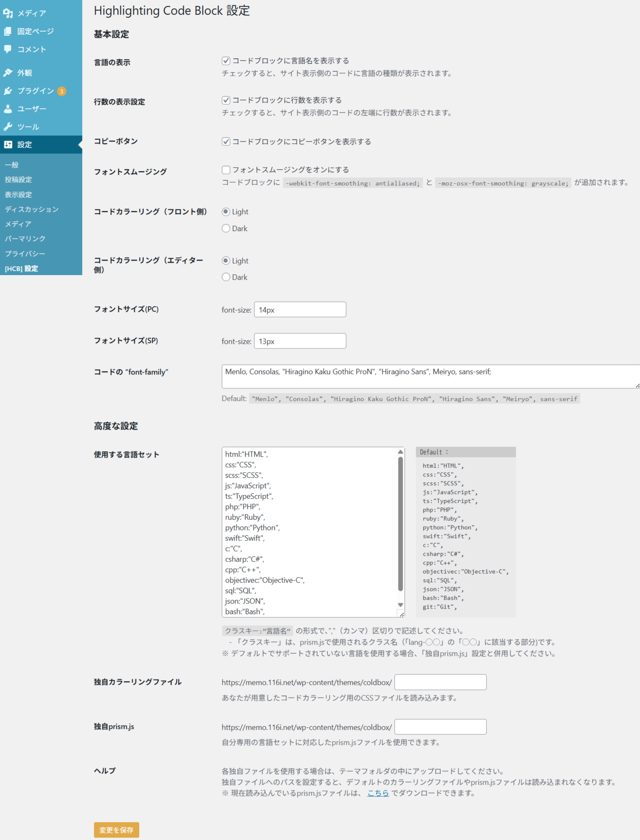Click the Media icon in the sidebar

click(8, 13)
